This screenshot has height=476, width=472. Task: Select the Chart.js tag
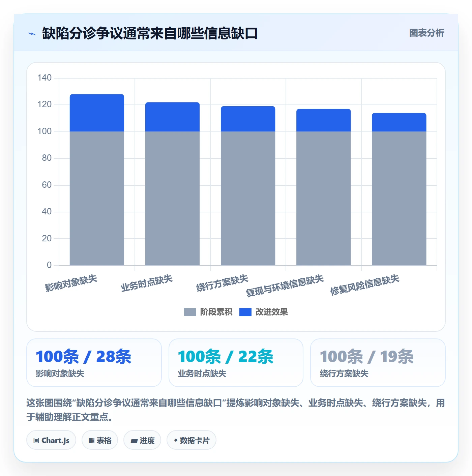coord(51,440)
